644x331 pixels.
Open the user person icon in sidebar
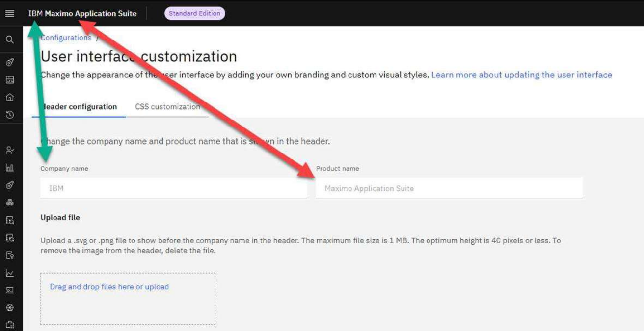9,150
